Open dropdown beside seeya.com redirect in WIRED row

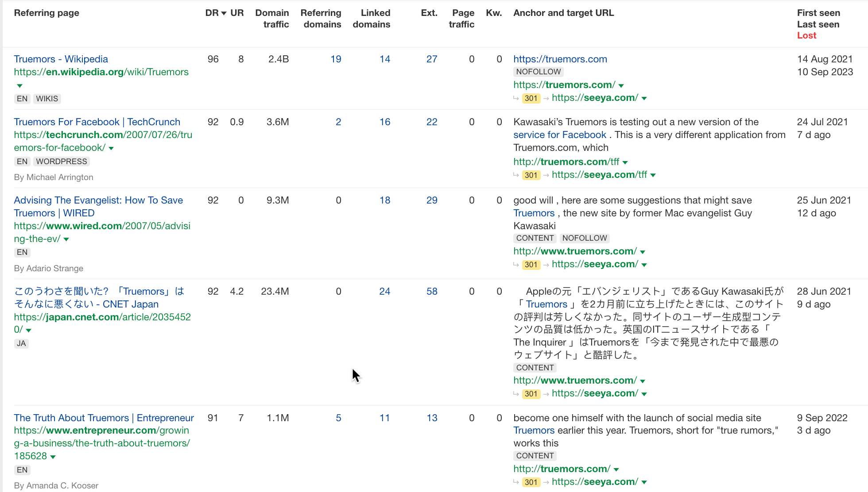pyautogui.click(x=644, y=265)
